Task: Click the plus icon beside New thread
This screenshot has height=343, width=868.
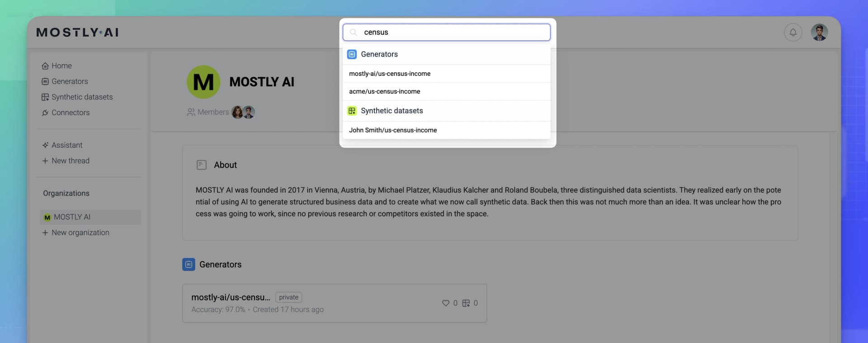Action: (x=45, y=161)
